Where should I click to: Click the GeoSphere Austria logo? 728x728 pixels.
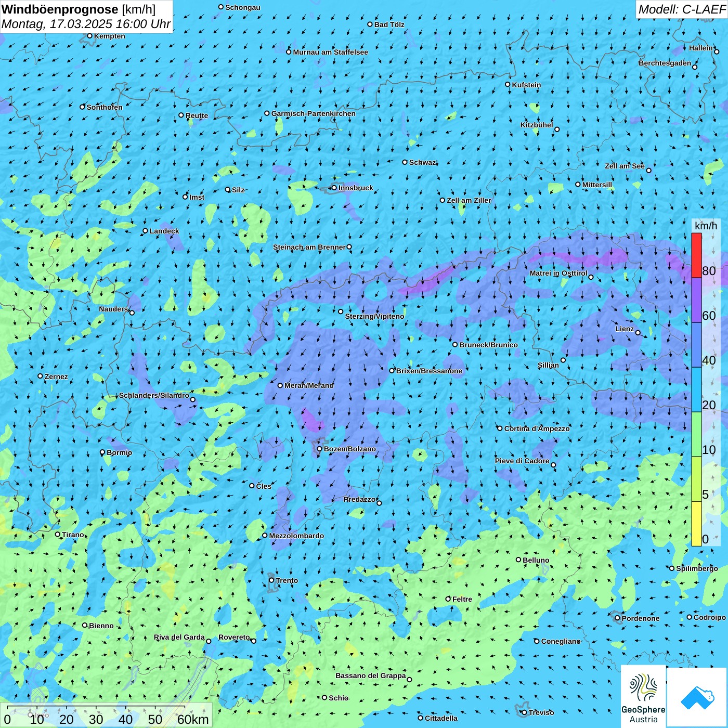tap(643, 698)
